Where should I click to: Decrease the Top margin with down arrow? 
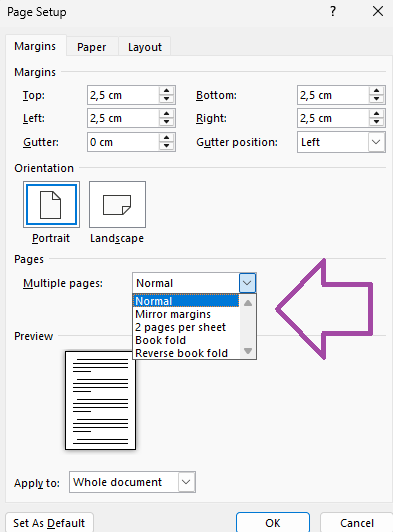click(166, 99)
